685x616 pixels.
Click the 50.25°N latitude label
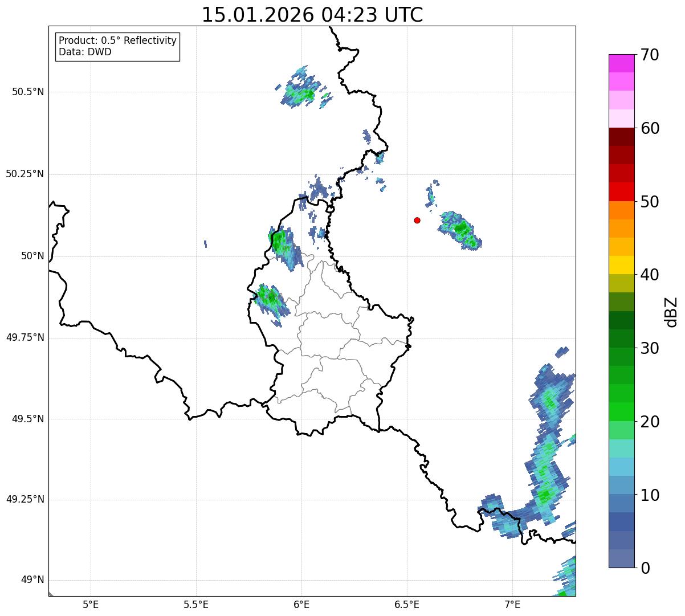coord(25,174)
